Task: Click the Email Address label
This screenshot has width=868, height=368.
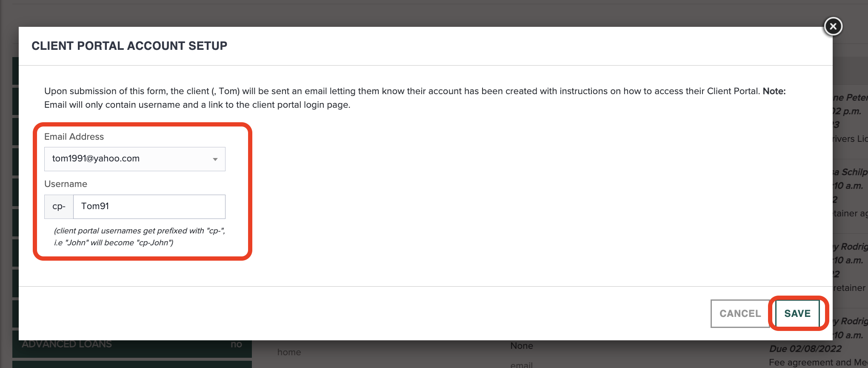Action: point(74,137)
